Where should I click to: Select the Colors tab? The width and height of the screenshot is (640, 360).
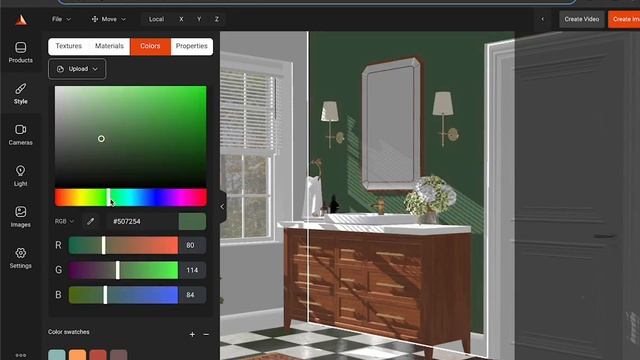click(150, 46)
